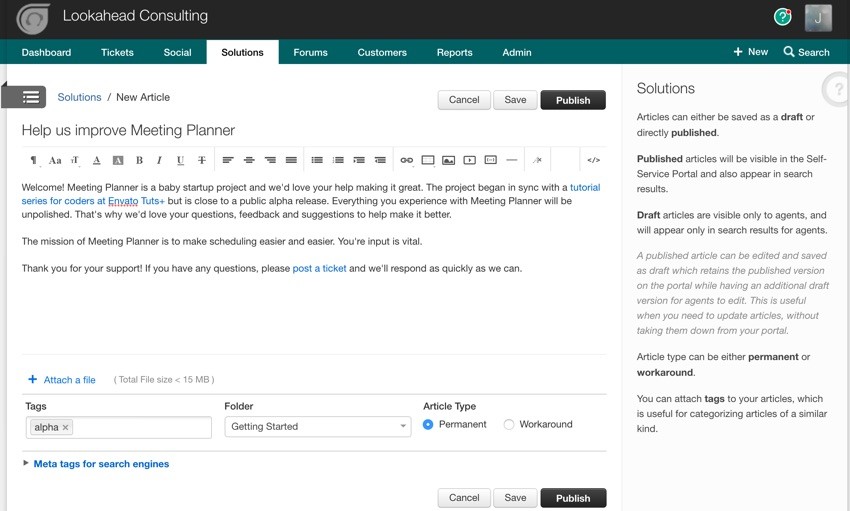
Task: Open the sidebar list menu icon
Action: click(x=30, y=97)
